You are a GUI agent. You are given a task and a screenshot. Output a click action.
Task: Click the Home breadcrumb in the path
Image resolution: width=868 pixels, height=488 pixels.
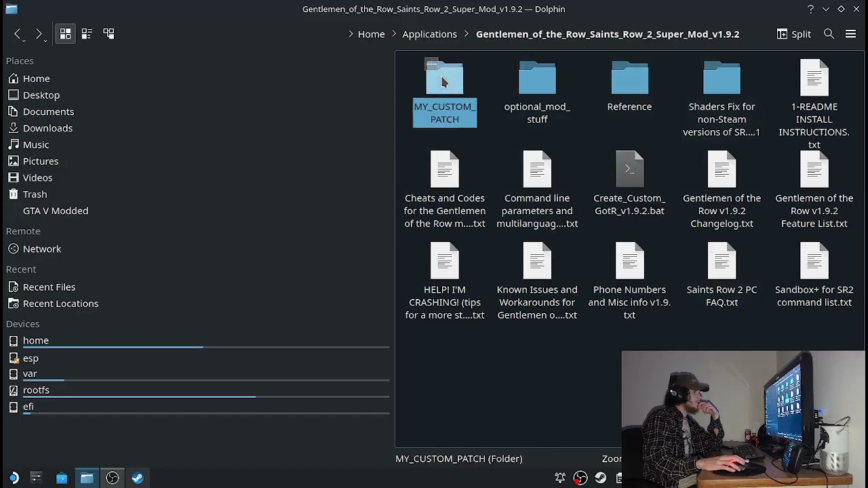tap(371, 34)
